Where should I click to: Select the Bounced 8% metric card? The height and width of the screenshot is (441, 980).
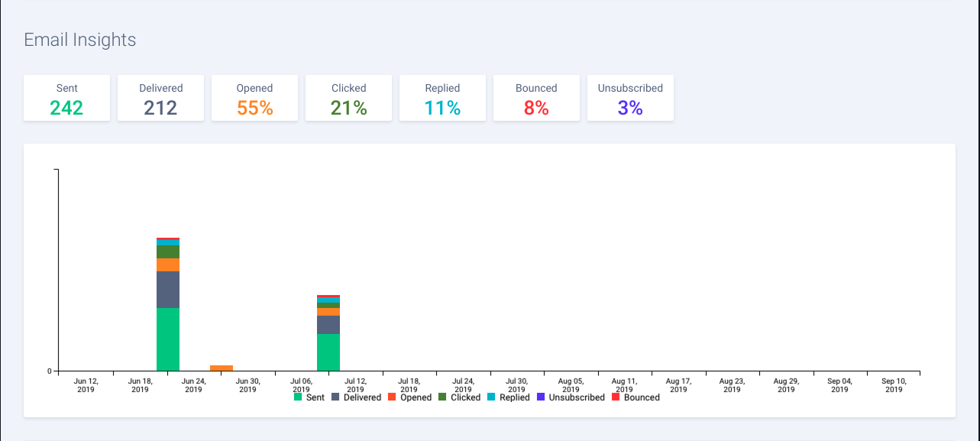click(536, 98)
